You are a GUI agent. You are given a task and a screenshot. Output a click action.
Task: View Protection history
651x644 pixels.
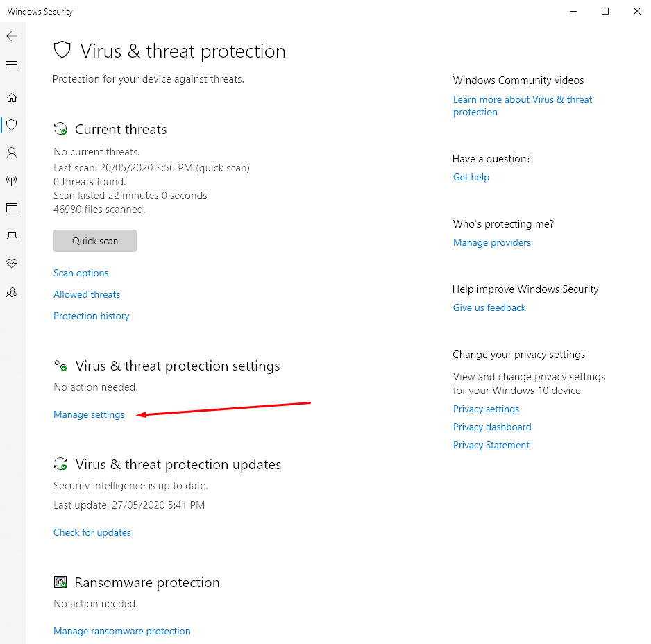[92, 316]
